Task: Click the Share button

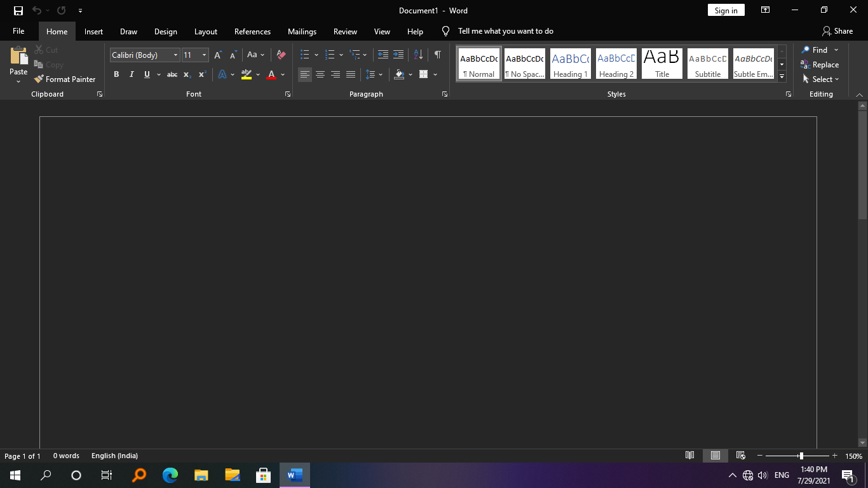Action: click(x=837, y=31)
